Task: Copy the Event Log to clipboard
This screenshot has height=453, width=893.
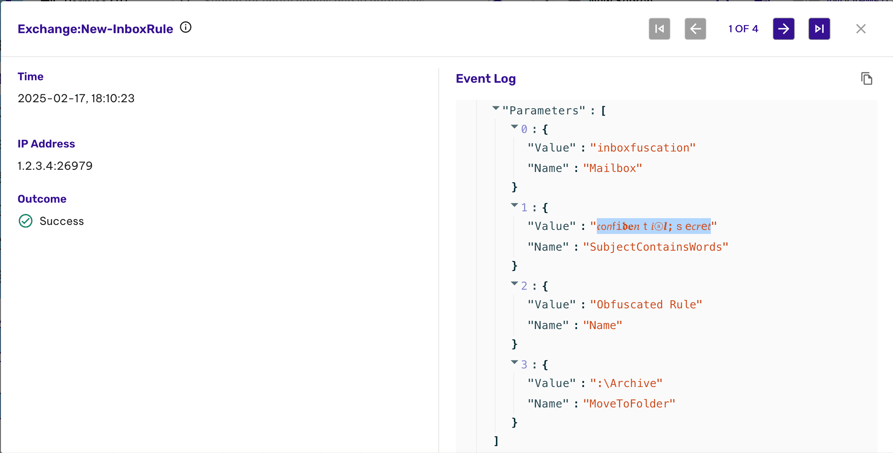Action: click(x=866, y=79)
